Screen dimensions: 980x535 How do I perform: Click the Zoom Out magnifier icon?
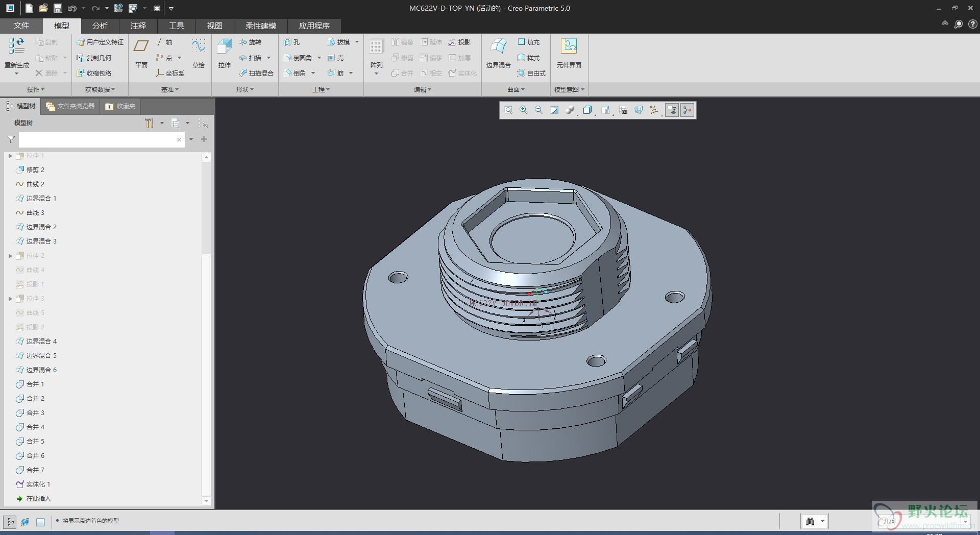(539, 110)
